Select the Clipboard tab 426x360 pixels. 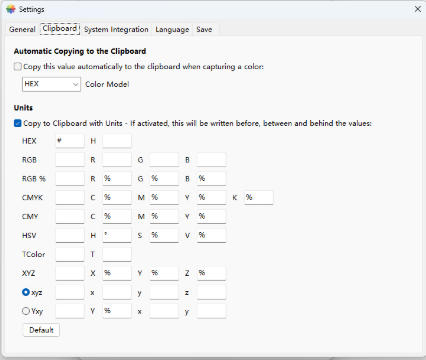click(x=60, y=29)
